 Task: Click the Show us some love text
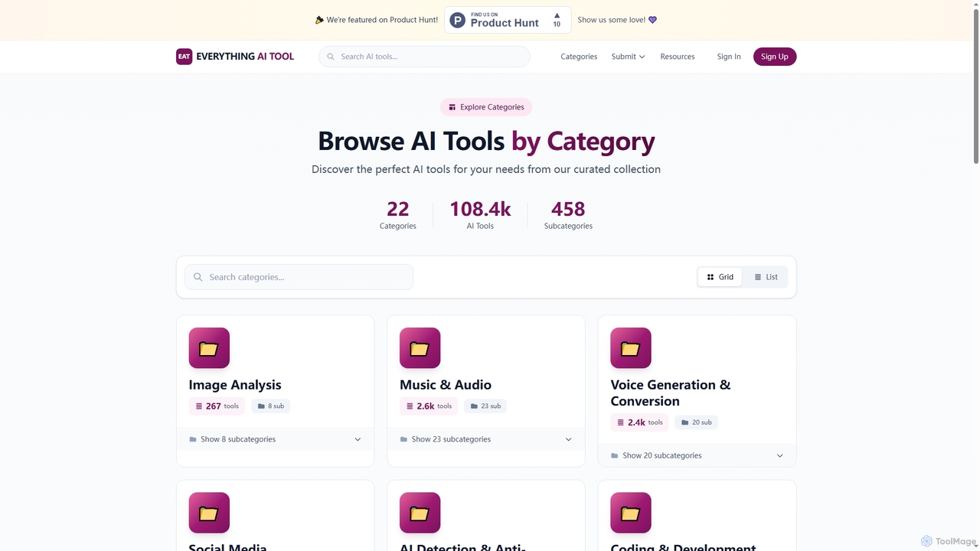(x=612, y=20)
